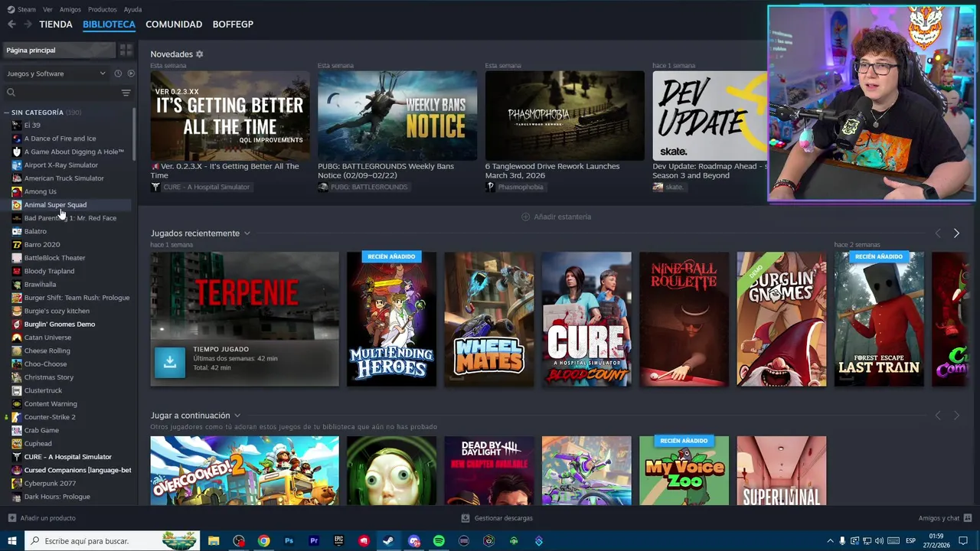Click the Crab Game icon in the sidebar

coord(17,430)
